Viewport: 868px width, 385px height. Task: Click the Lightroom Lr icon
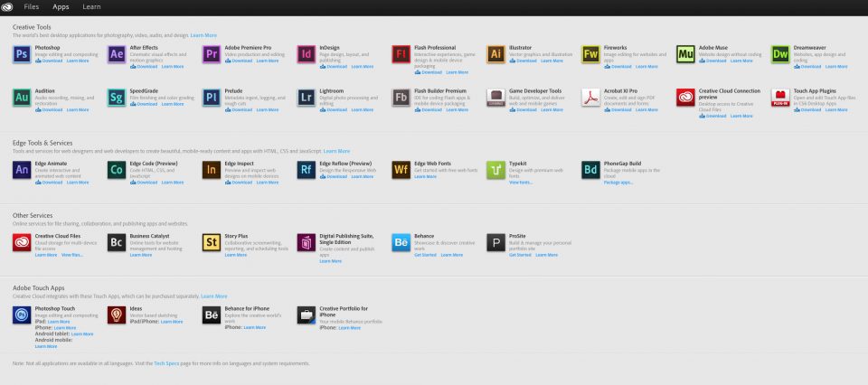[307, 98]
